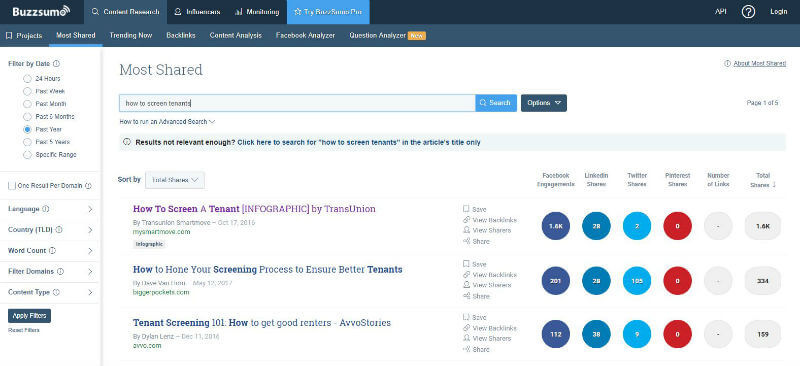This screenshot has height=366, width=800.
Task: Click info icon in the results-not-relevant banner
Action: (127, 142)
